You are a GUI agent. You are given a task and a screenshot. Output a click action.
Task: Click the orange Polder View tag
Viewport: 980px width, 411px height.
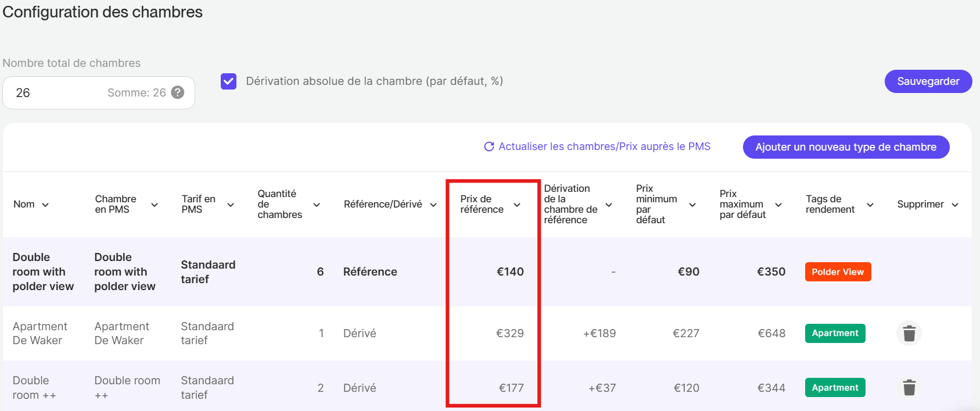[x=838, y=272]
